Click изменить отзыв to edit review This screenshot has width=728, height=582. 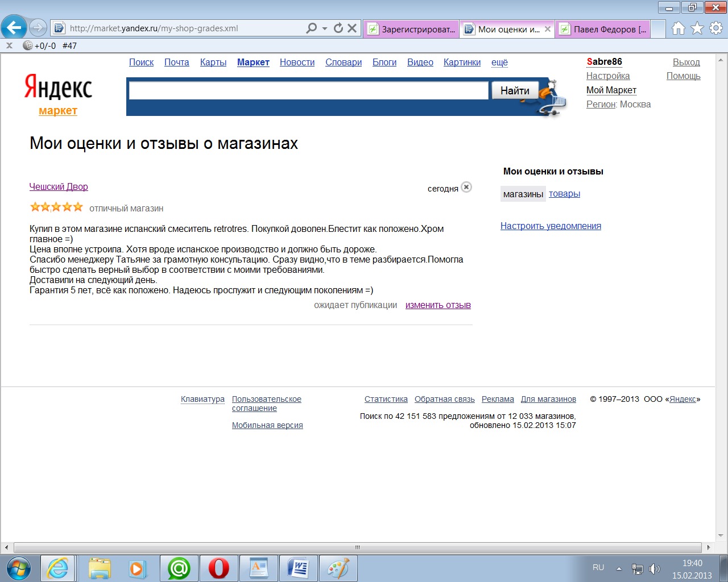(x=438, y=305)
